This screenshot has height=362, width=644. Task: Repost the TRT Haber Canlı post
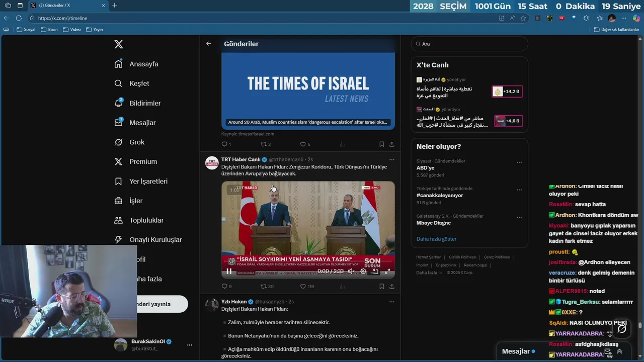[x=267, y=286]
